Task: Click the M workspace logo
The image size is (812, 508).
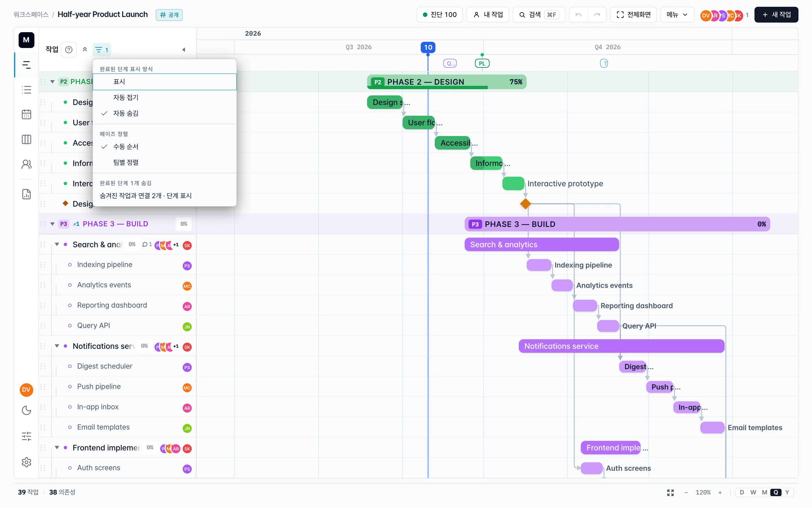Action: (x=26, y=40)
